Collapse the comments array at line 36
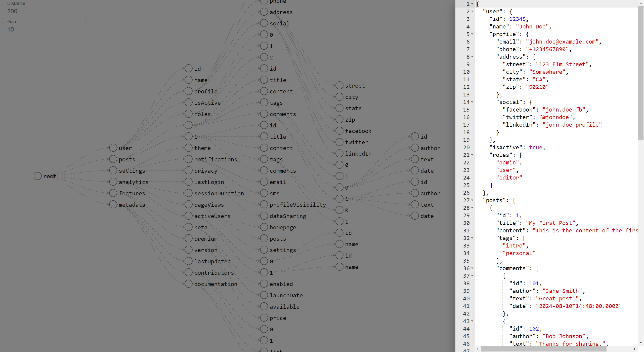 click(472, 268)
